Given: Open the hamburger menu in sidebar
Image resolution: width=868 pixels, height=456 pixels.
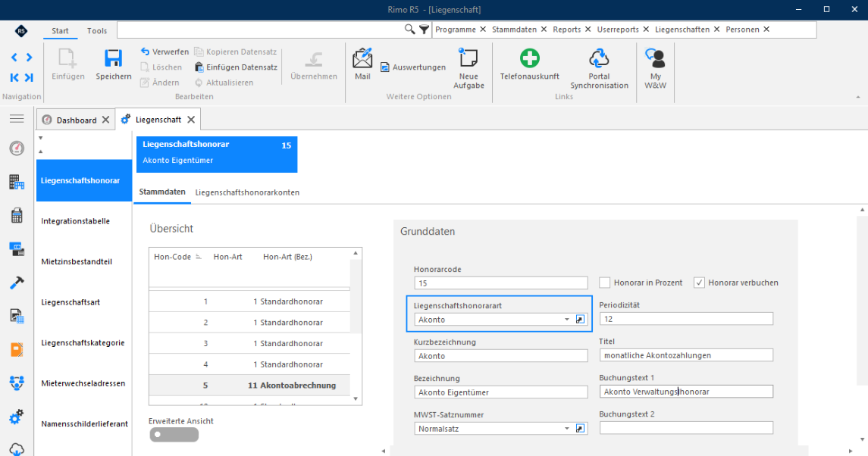Looking at the screenshot, I should pos(17,118).
